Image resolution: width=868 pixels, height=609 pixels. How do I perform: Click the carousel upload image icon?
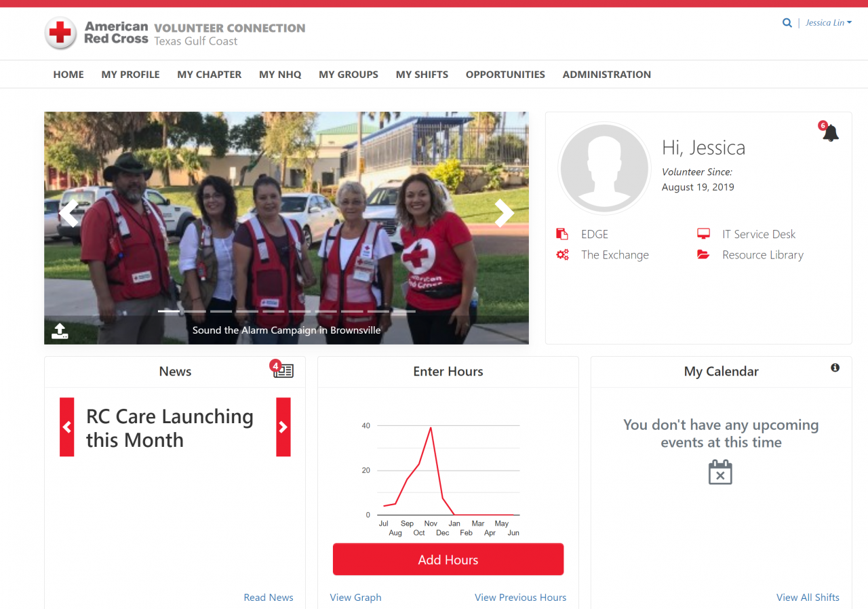tap(60, 331)
